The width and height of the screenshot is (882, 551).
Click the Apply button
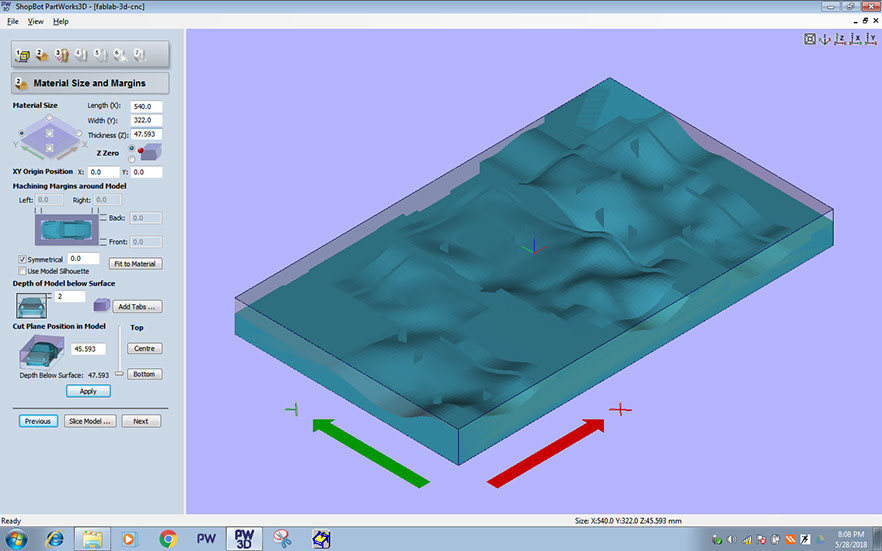(x=88, y=391)
